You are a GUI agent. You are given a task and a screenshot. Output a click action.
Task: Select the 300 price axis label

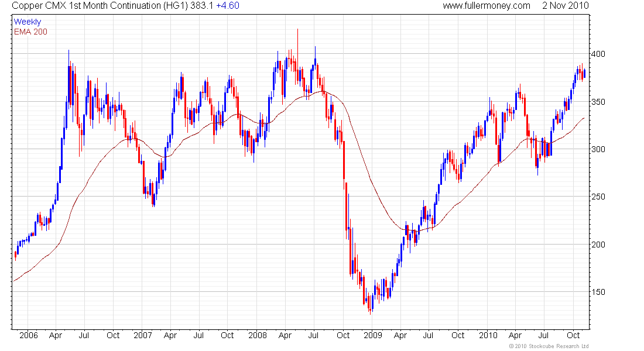coord(598,149)
